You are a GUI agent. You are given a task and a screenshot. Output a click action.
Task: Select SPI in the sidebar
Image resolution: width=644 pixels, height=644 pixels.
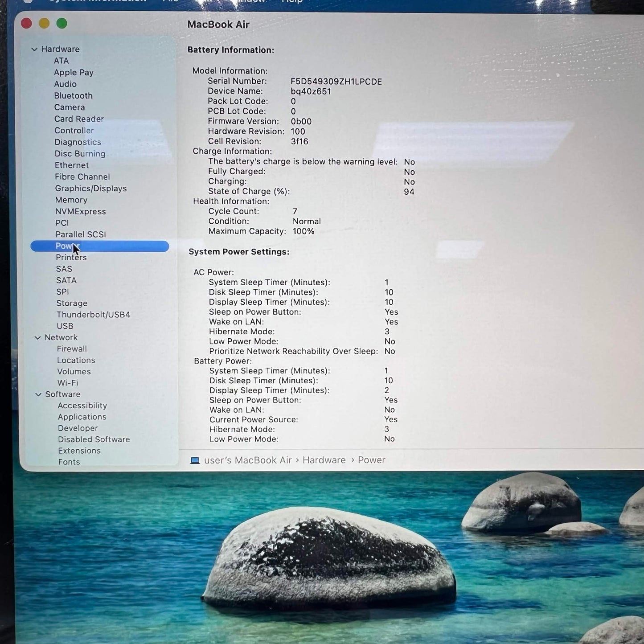click(62, 291)
